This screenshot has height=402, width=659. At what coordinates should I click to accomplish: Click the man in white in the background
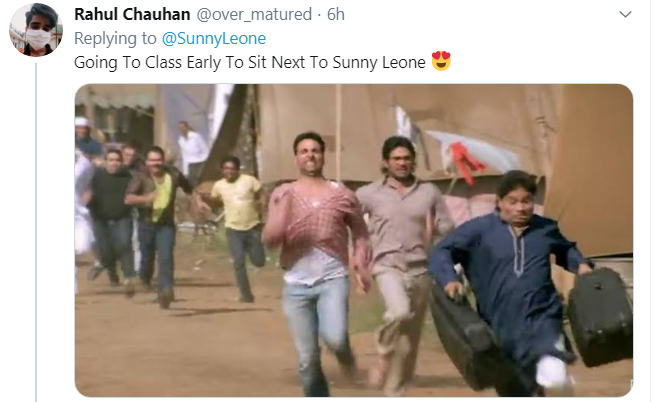191,145
